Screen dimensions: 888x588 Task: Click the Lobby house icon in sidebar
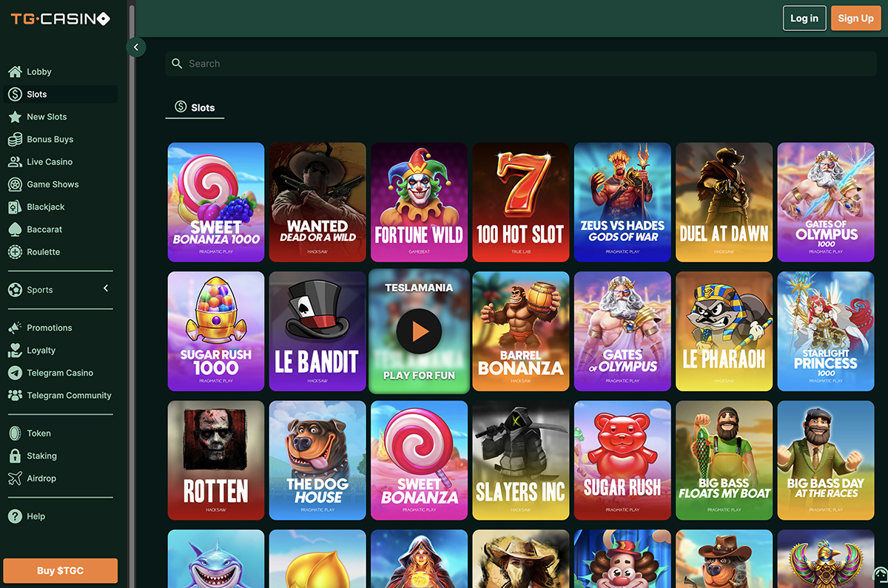(x=15, y=72)
